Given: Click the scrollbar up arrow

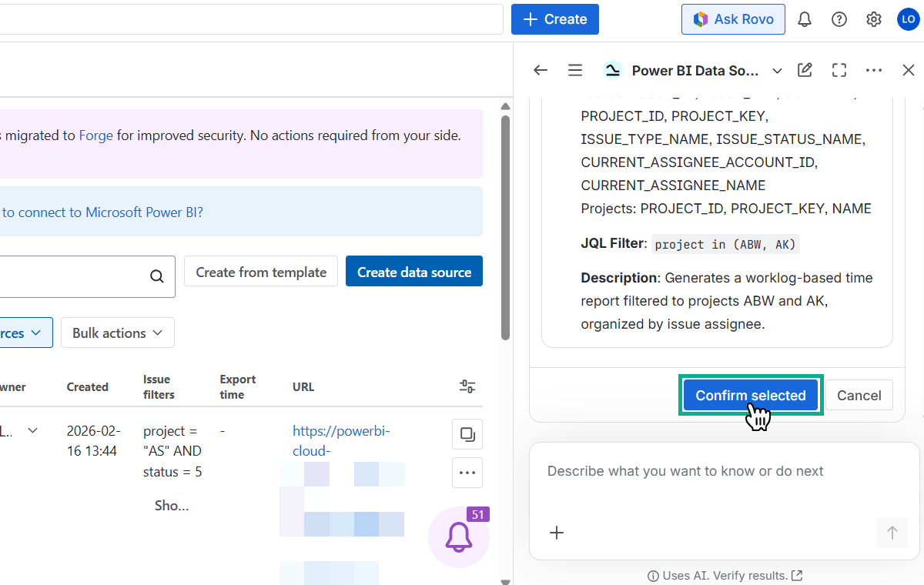Looking at the screenshot, I should point(505,107).
